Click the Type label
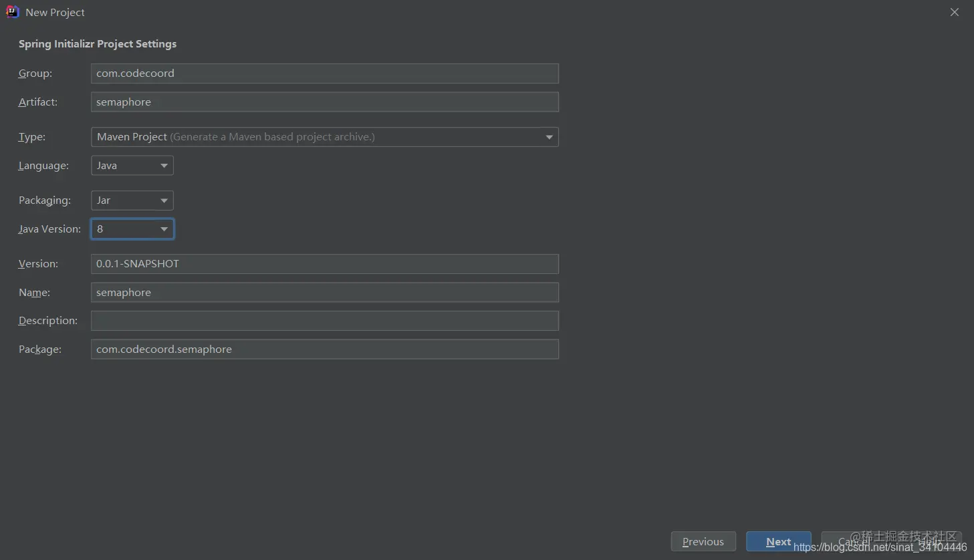974x560 pixels. (x=32, y=137)
